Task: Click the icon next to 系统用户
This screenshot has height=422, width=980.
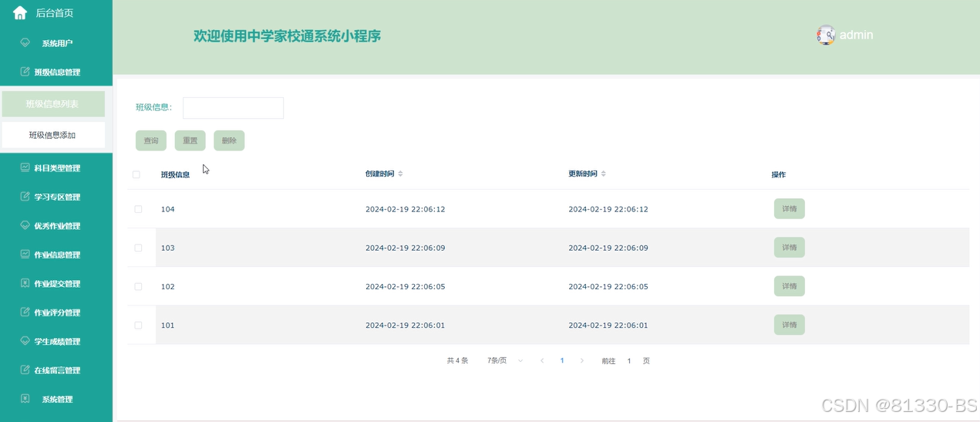Action: [x=25, y=43]
